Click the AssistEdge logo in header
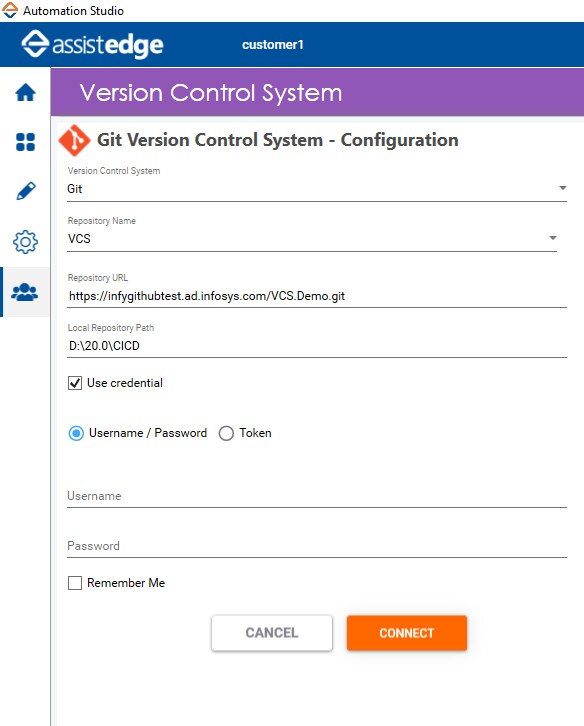 (x=93, y=44)
